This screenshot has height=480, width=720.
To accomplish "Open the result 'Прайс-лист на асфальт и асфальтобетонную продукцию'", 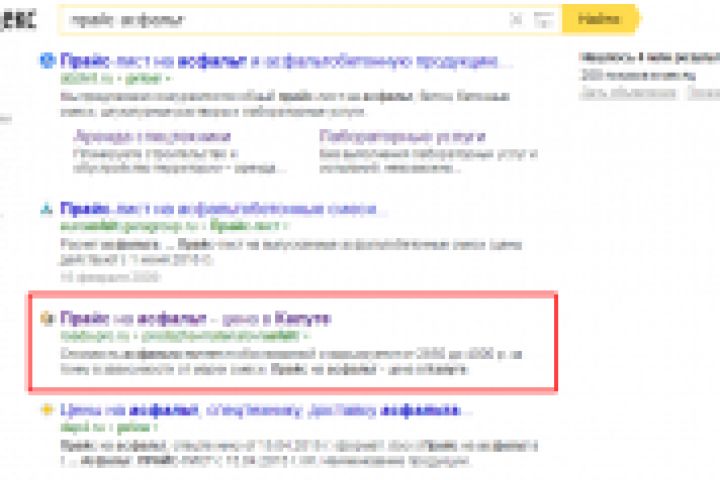I will coord(287,61).
